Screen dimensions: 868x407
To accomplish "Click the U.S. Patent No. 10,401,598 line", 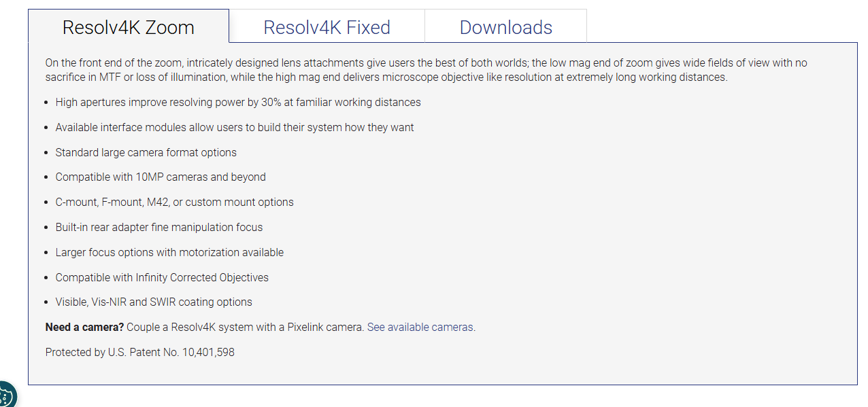I will [x=140, y=352].
